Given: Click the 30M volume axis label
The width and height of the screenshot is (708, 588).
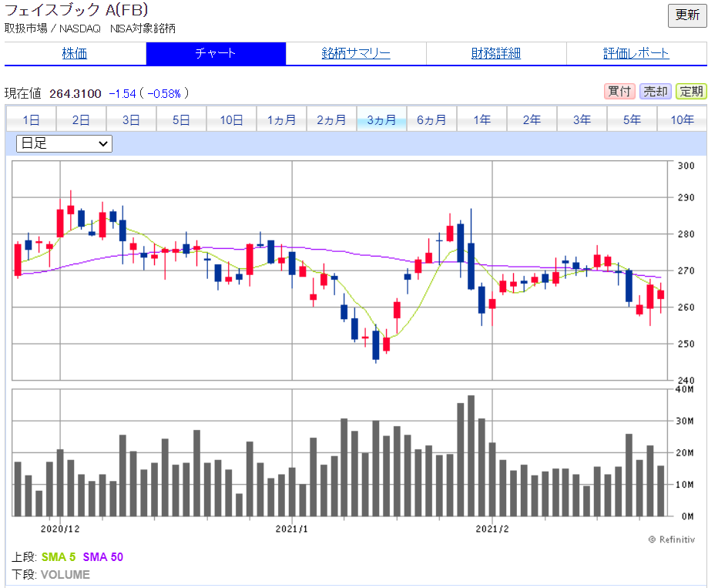Looking at the screenshot, I should [685, 421].
